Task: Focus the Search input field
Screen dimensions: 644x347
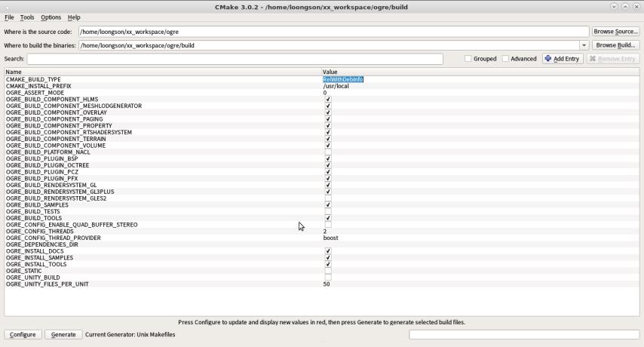Action: point(235,59)
